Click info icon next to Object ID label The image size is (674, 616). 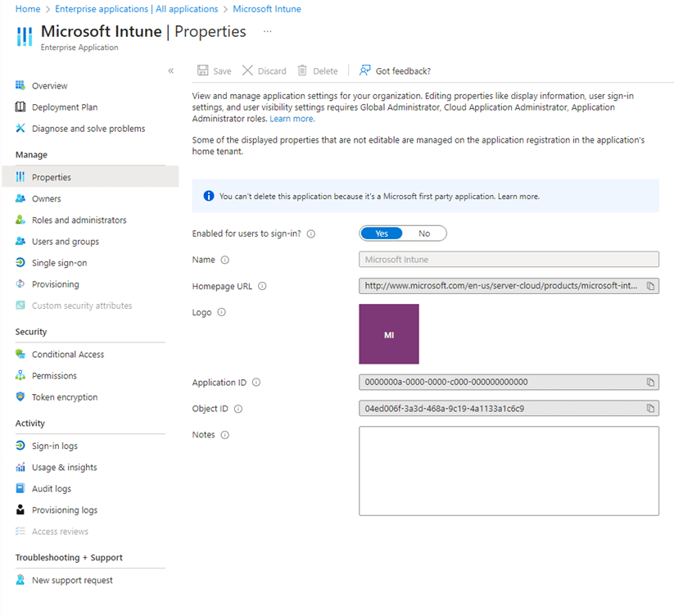click(x=238, y=409)
